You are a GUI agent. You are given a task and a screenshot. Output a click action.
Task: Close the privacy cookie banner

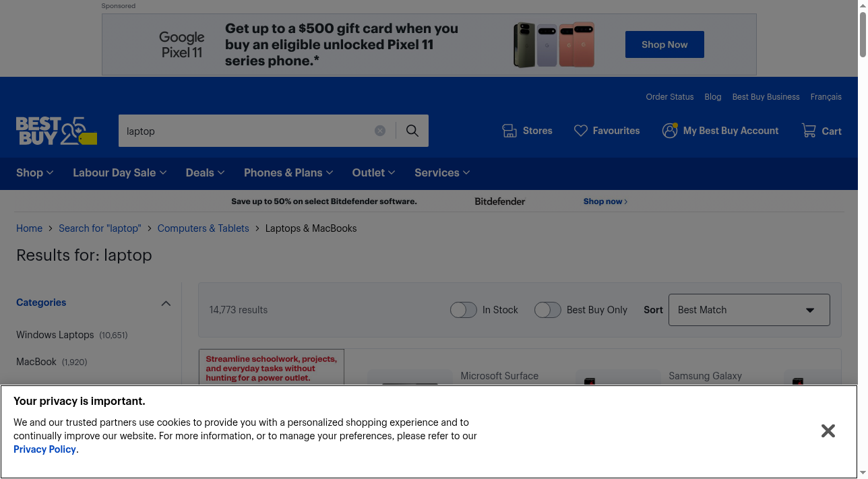pyautogui.click(x=828, y=431)
